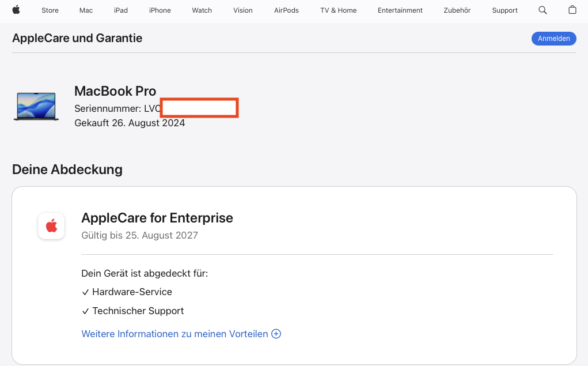This screenshot has height=366, width=588.
Task: Select iPhone in the navigation bar
Action: 160,10
